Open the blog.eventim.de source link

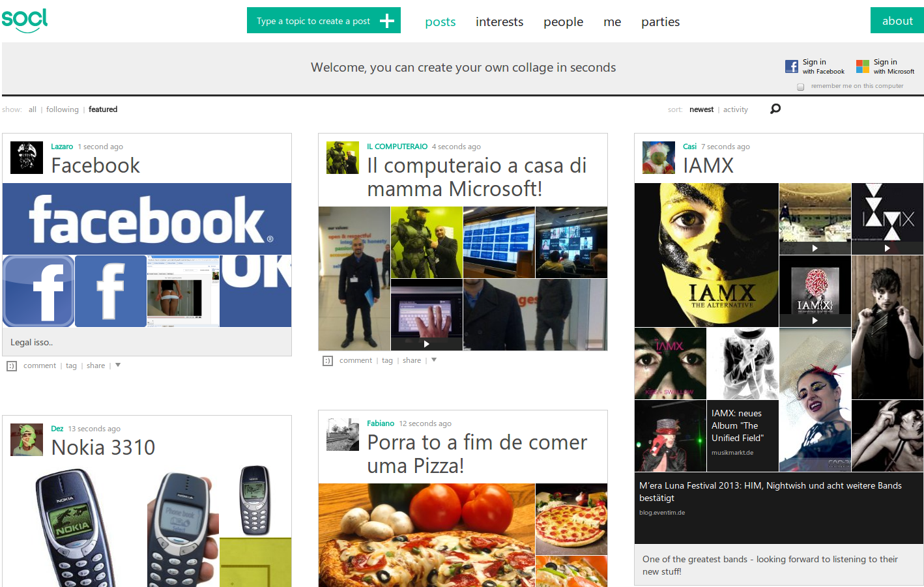pyautogui.click(x=662, y=513)
